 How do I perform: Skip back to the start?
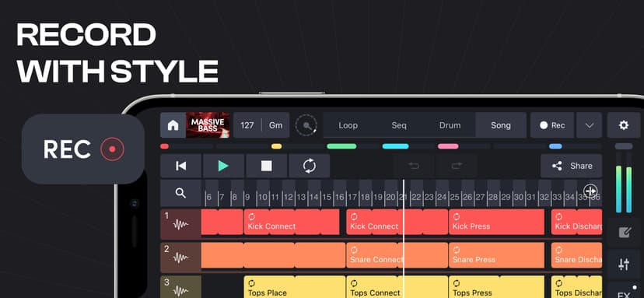(x=180, y=166)
